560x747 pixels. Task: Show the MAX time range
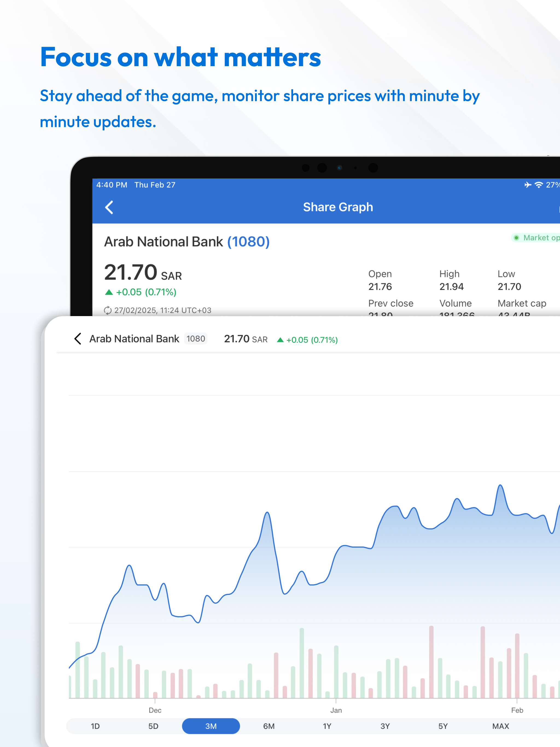point(501,726)
